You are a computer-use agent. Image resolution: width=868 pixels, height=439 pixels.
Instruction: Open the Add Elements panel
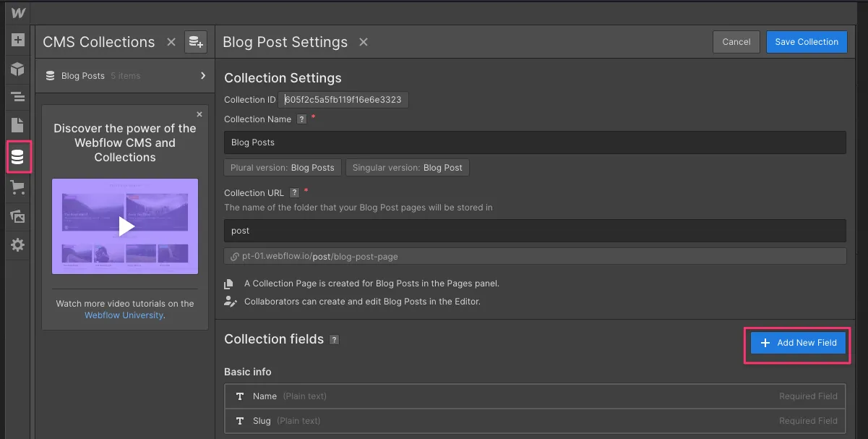(18, 41)
